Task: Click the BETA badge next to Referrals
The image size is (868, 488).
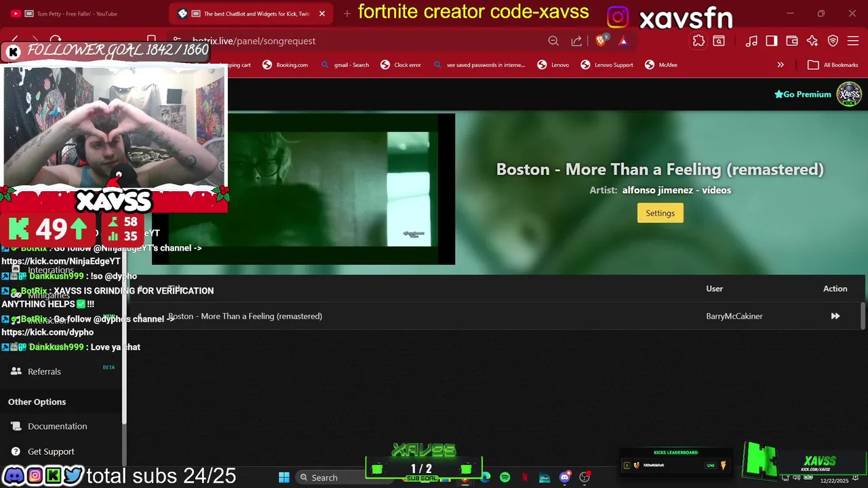Action: (108, 367)
